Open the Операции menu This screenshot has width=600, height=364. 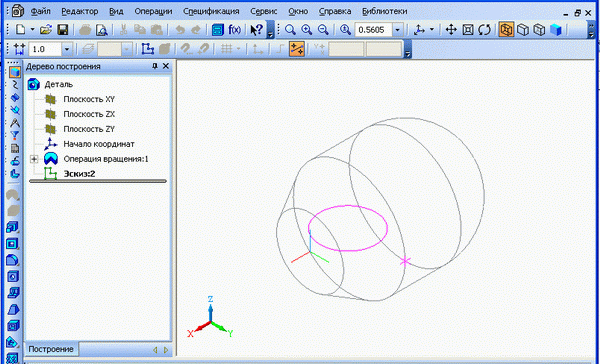153,11
